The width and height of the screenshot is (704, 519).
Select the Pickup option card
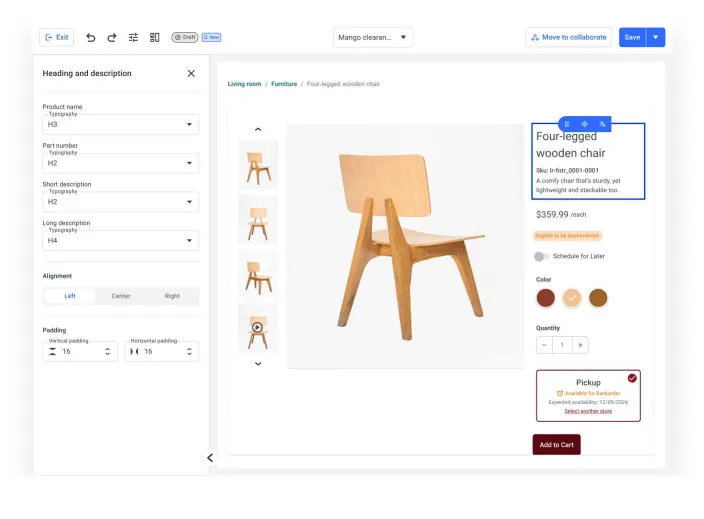tap(588, 396)
